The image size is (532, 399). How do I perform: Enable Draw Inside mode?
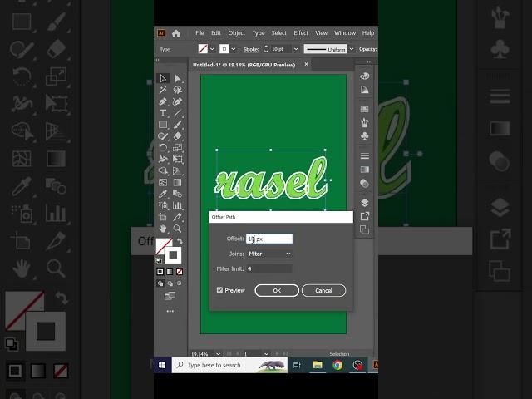pos(180,283)
